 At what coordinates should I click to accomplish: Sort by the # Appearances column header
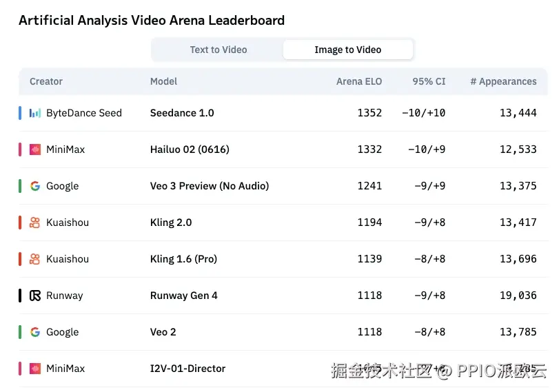tap(503, 81)
